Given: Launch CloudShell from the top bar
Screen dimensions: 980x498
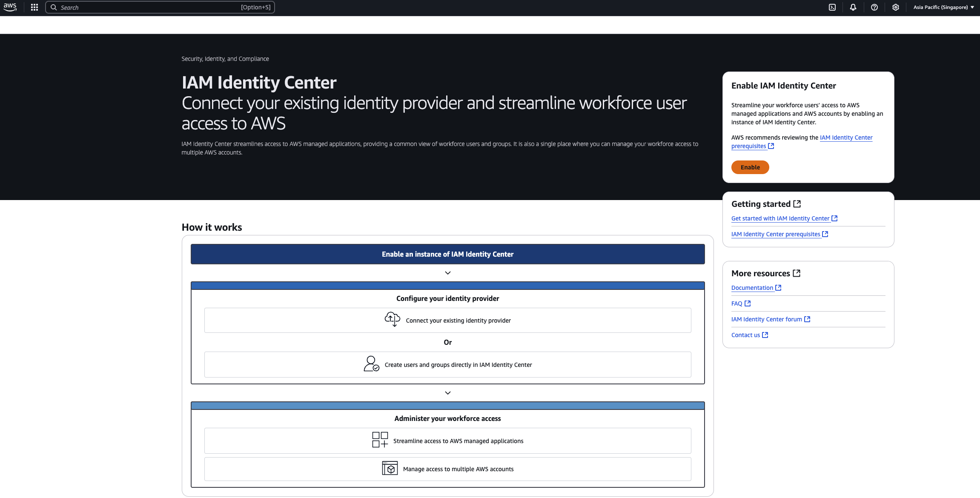Looking at the screenshot, I should [832, 7].
